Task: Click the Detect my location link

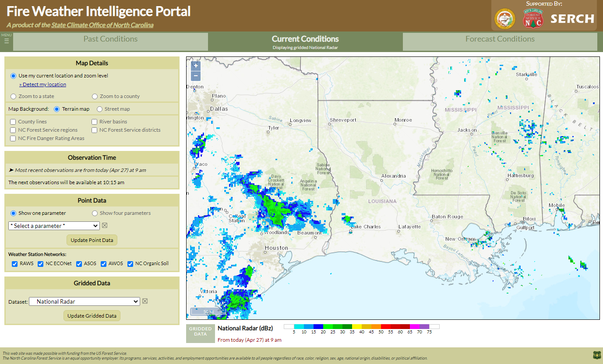Action: point(42,84)
